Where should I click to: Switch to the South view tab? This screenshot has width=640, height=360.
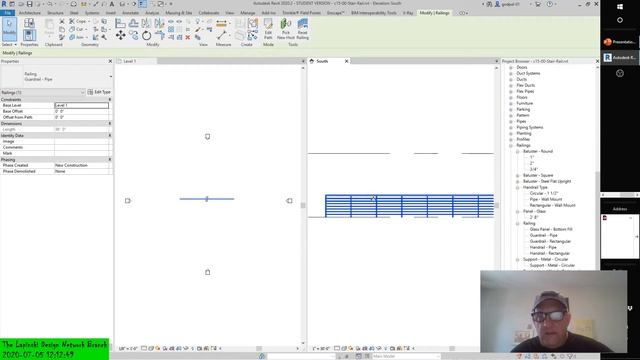(322, 61)
